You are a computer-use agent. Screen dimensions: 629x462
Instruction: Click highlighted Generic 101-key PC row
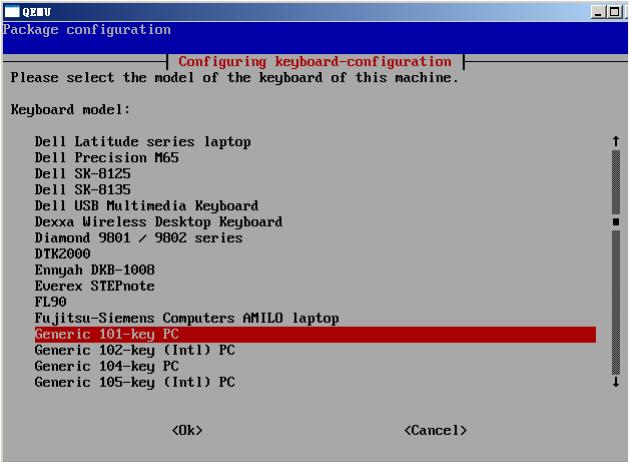[x=315, y=334]
